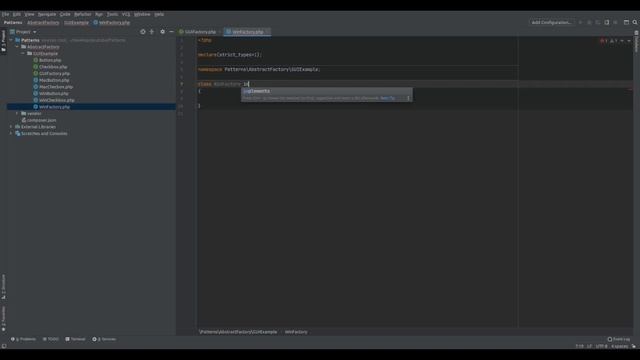Select composer.json in project tree
Image resolution: width=640 pixels, height=360 pixels.
(41, 120)
